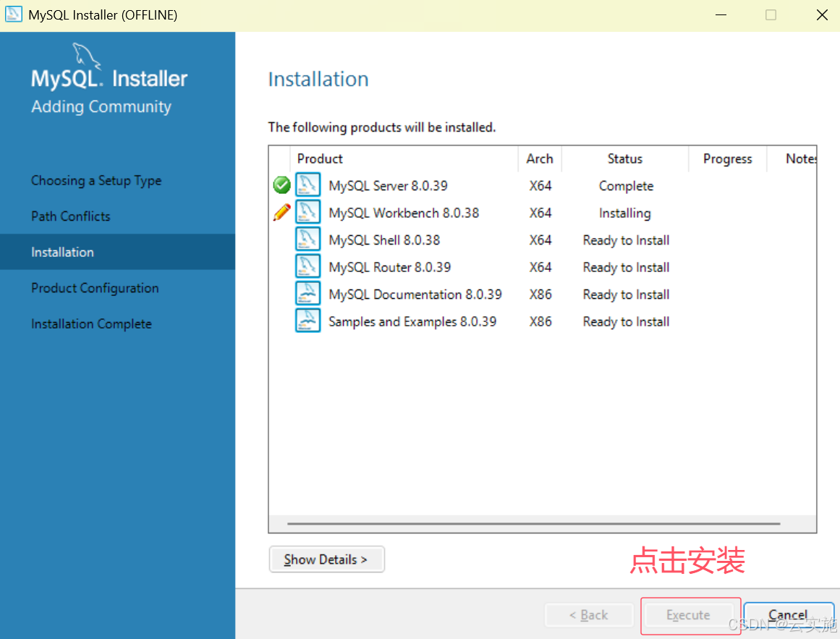Select the MySQL Shell 8.0.38 row text
The height and width of the screenshot is (639, 840).
(x=384, y=240)
